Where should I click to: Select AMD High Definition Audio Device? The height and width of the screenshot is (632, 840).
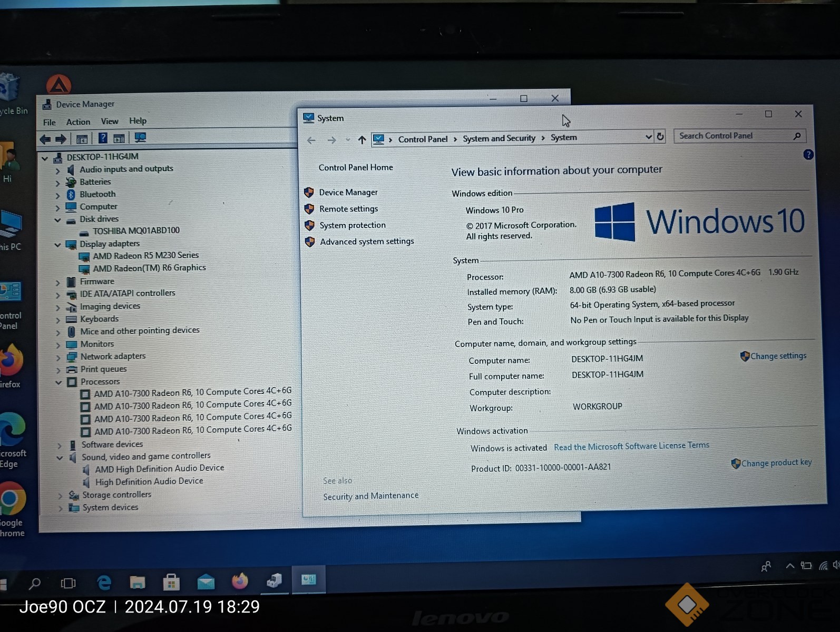160,468
